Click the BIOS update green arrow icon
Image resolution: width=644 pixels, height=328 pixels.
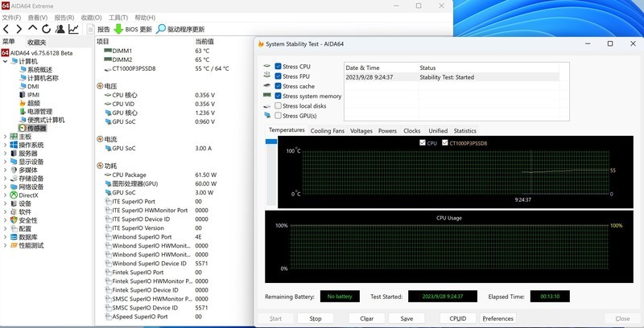118,29
